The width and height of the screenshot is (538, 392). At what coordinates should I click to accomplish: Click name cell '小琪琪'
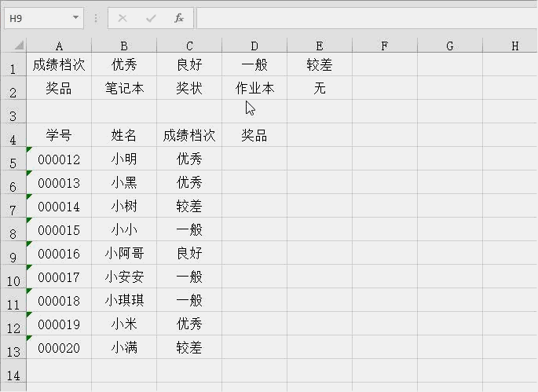click(124, 300)
